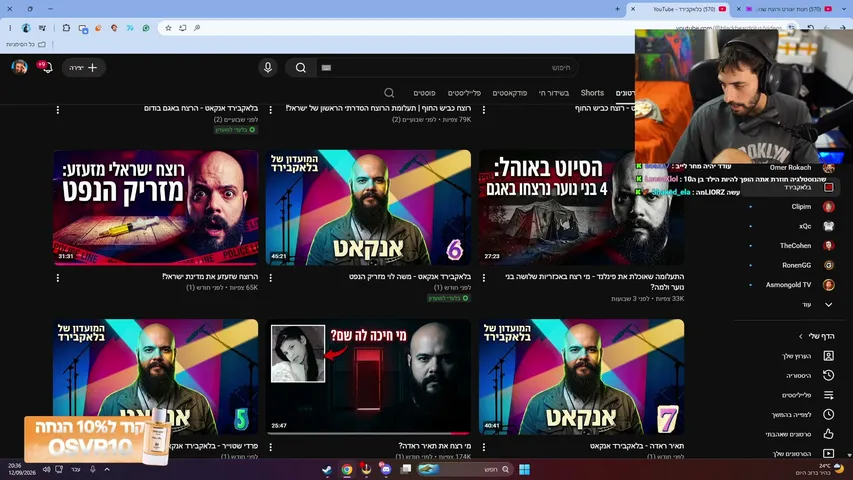The width and height of the screenshot is (853, 480).
Task: Open options menu for התעלומה שאוכלת את פינלנד
Action: 484,278
